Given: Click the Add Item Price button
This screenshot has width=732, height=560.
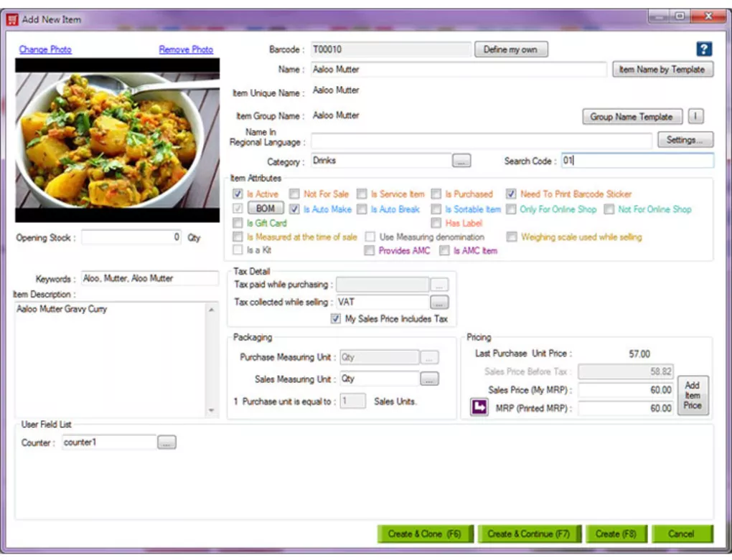Looking at the screenshot, I should (692, 395).
